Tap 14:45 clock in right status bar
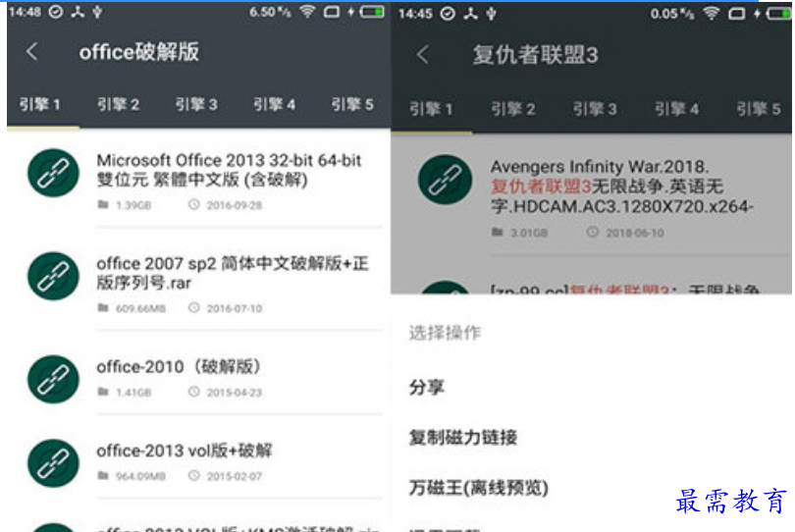This screenshot has height=532, width=795. coord(415,14)
